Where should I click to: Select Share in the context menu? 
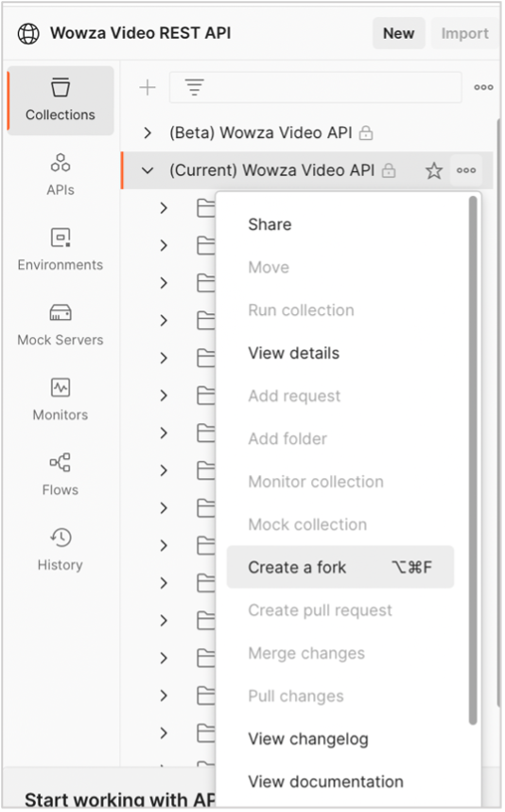(x=270, y=224)
